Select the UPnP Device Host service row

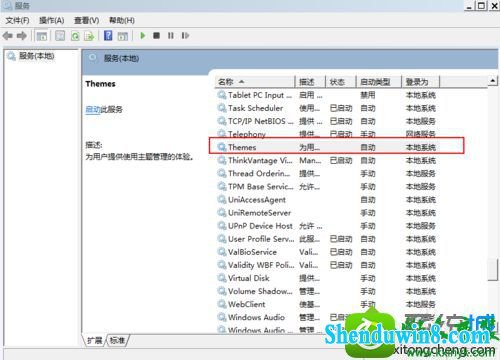327,226
